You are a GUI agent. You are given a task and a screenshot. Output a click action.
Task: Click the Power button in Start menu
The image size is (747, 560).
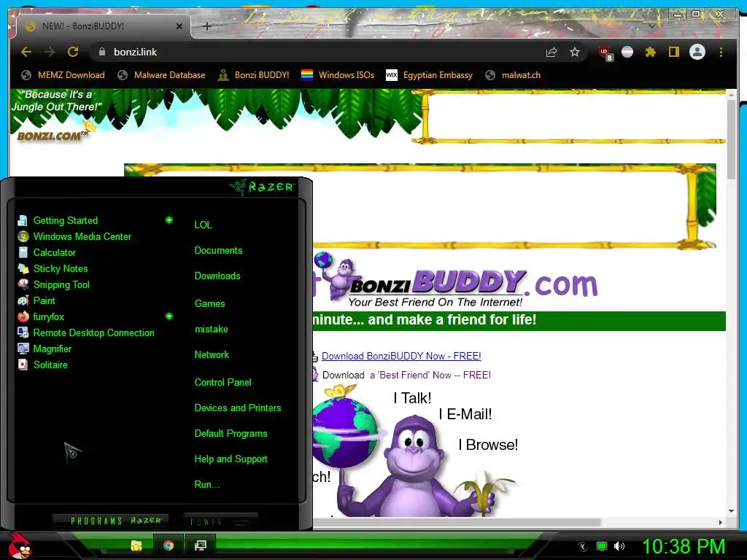pyautogui.click(x=220, y=521)
